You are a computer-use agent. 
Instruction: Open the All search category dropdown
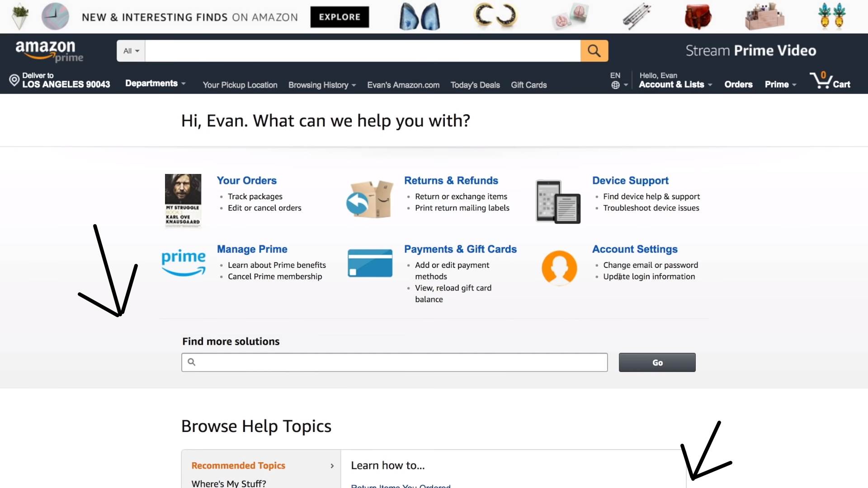pos(131,51)
